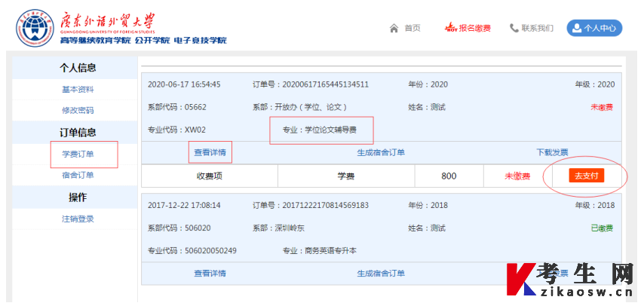Screen dimensions: 644x306
Task: Click the 800 amount cell
Action: click(449, 176)
